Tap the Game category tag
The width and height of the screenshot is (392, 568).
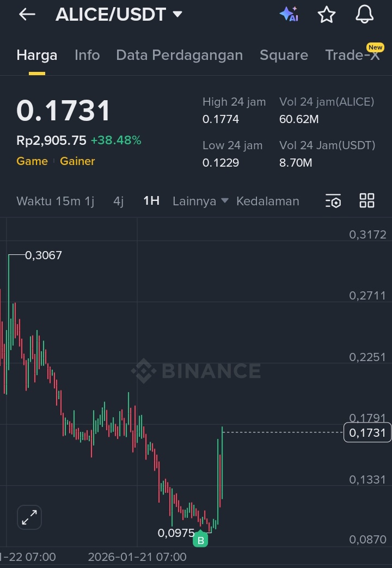(x=32, y=161)
